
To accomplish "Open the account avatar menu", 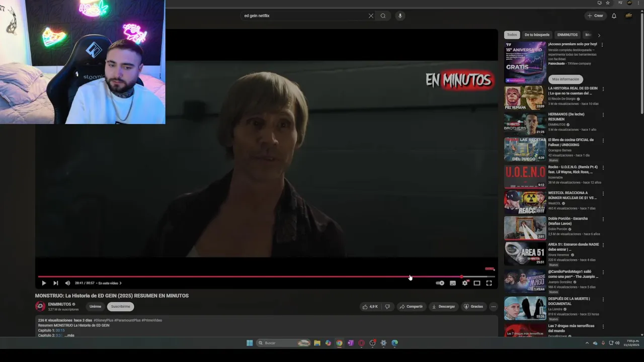I will coord(629,16).
